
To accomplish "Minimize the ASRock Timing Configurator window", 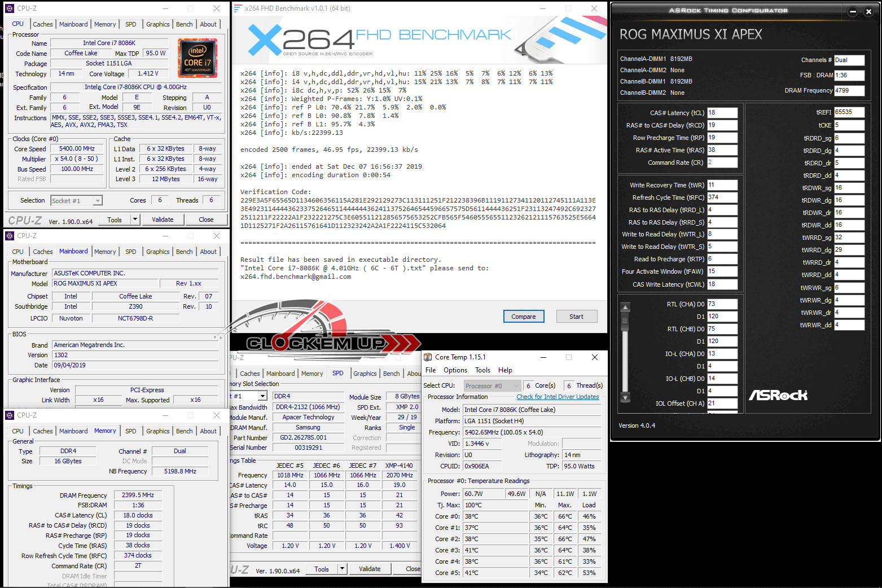I will [853, 11].
